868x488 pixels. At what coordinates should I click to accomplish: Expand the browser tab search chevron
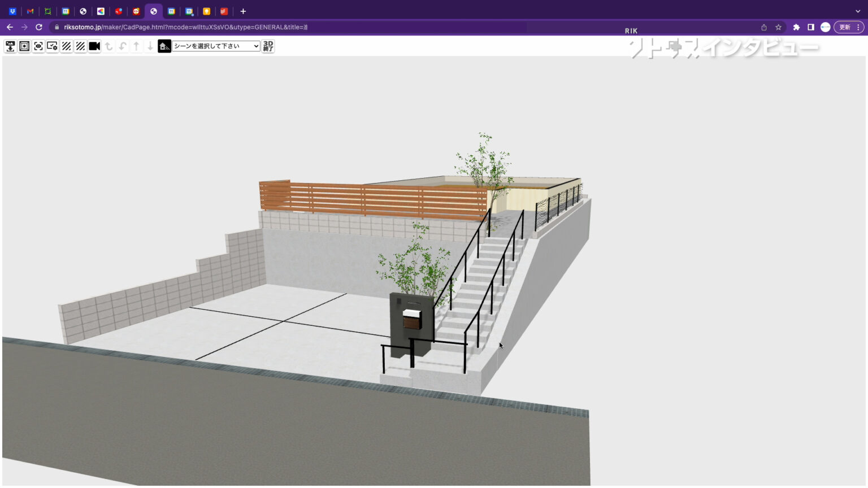click(x=857, y=11)
